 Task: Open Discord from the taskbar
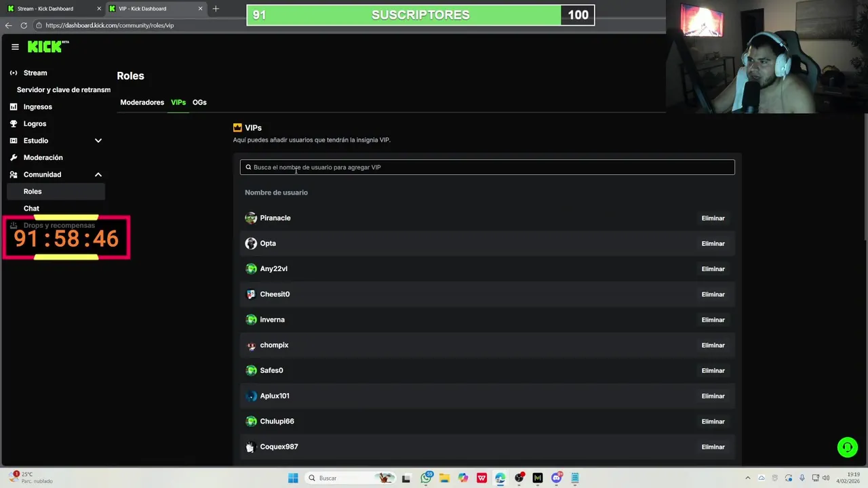(557, 478)
